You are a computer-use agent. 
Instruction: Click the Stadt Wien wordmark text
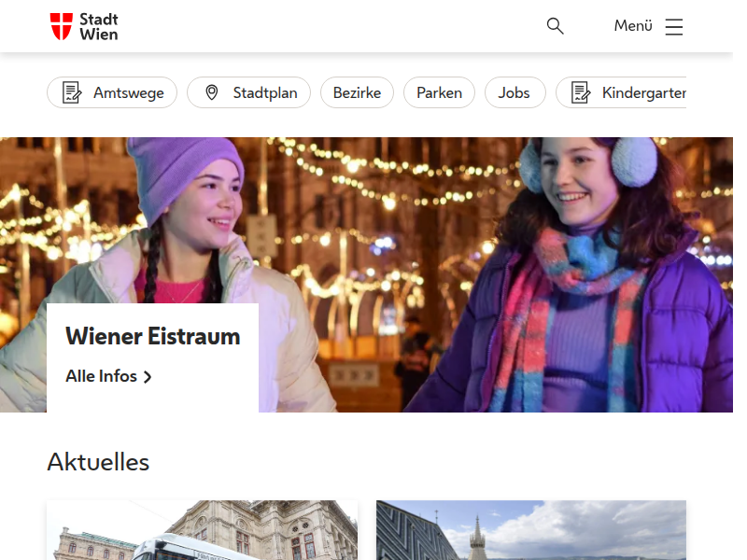pos(99,26)
